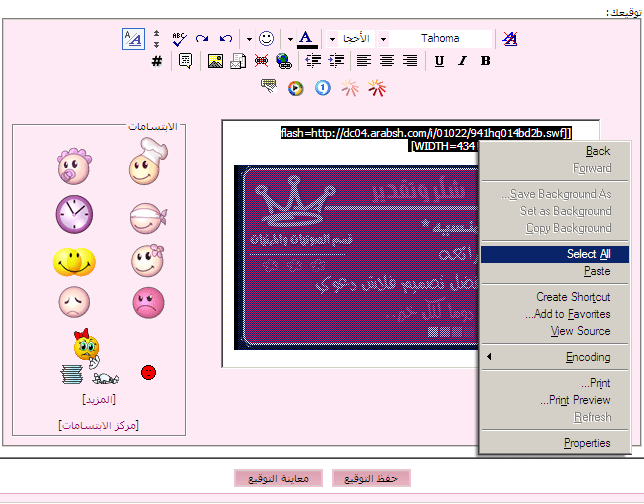Open the smiley face dropdown arrow
Viewport: 644px width, 504px height.
click(249, 39)
